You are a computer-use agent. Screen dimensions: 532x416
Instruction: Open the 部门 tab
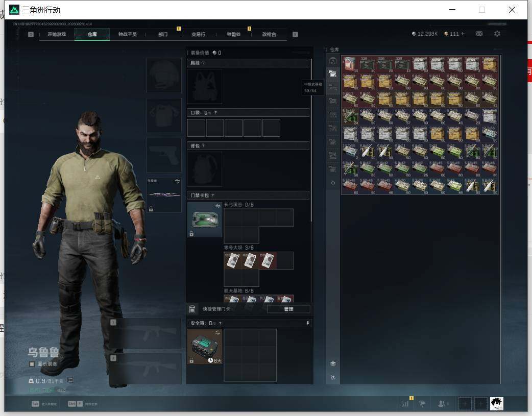click(163, 34)
